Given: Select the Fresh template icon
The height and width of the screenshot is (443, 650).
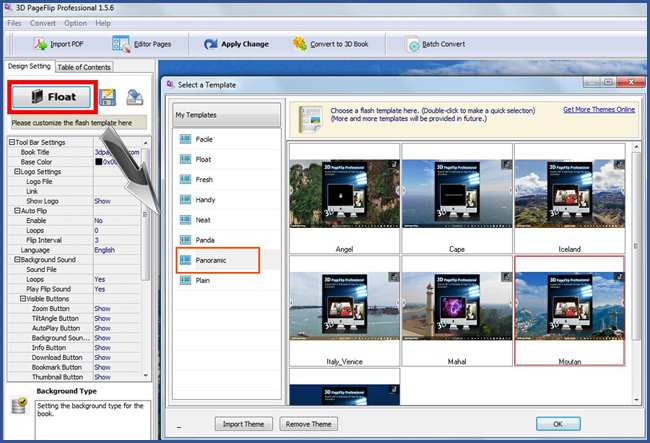Looking at the screenshot, I should pos(185,179).
